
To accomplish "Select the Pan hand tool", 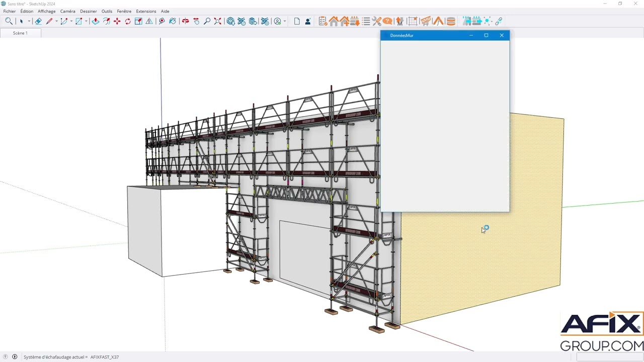I will tap(196, 21).
